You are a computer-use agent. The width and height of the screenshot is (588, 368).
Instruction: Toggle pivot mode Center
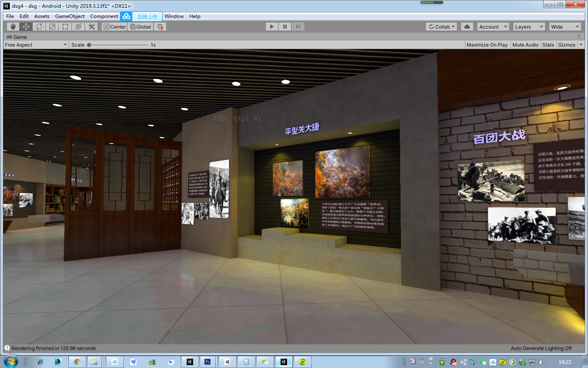(115, 27)
